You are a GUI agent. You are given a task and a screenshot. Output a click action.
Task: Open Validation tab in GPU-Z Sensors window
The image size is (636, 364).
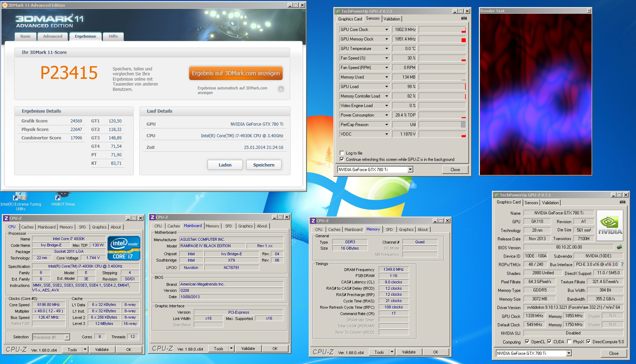(x=392, y=19)
